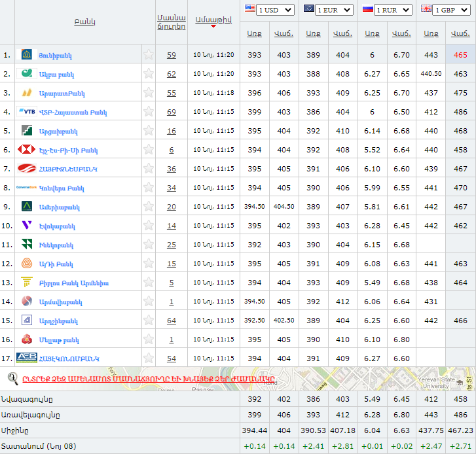Toggle favorite star in row 17 (AEB)
This screenshot has height=454, width=476.
tap(149, 358)
